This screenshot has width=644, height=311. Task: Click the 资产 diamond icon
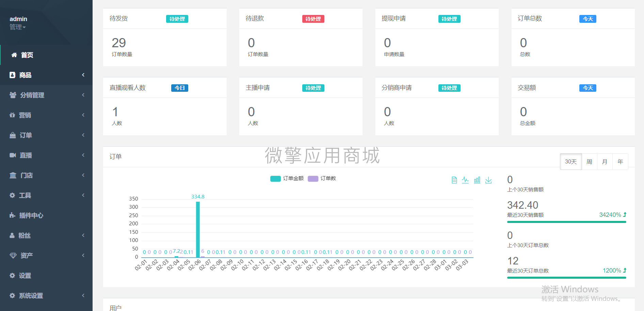13,256
